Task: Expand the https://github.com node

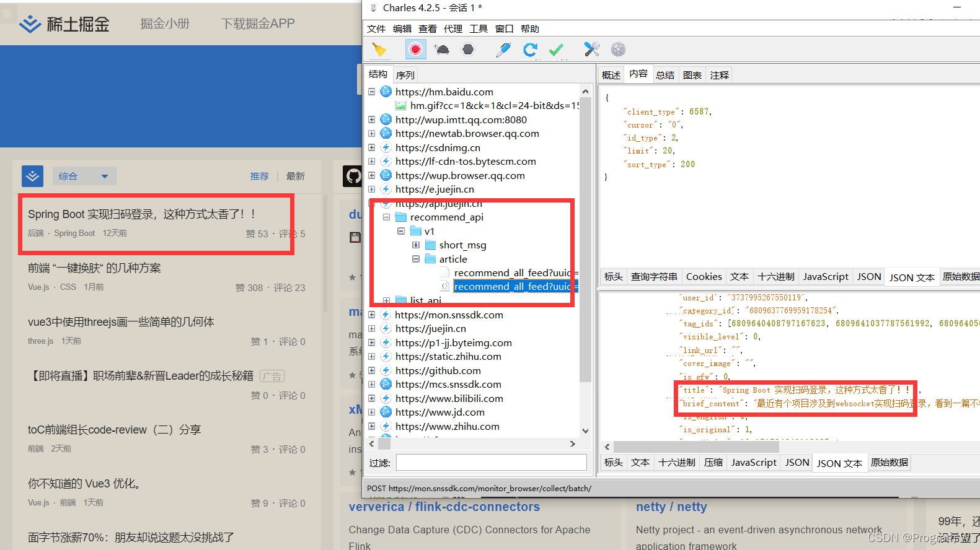Action: pyautogui.click(x=372, y=370)
